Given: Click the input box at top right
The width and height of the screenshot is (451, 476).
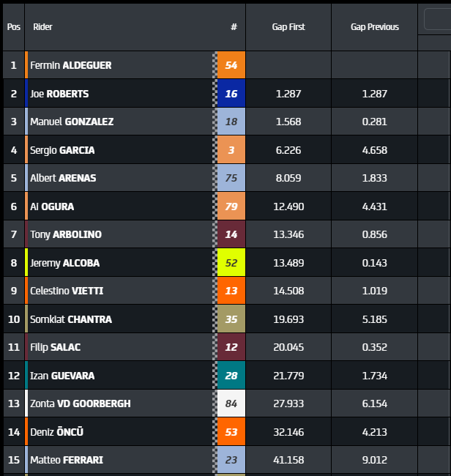Looking at the screenshot, I should click(x=437, y=20).
